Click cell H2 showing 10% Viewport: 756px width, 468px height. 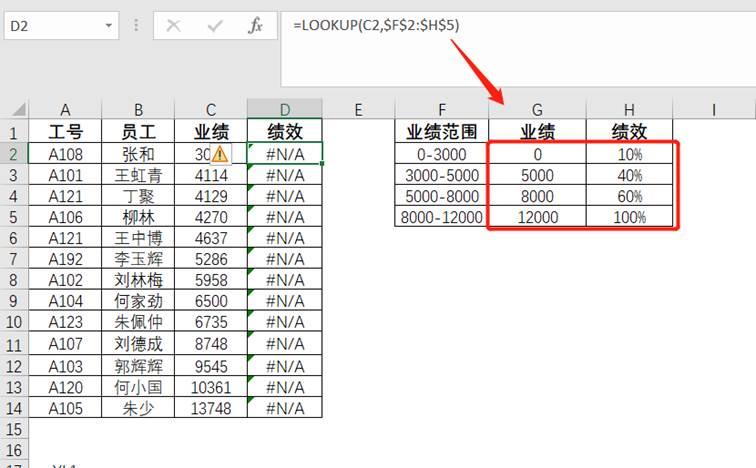pos(629,154)
